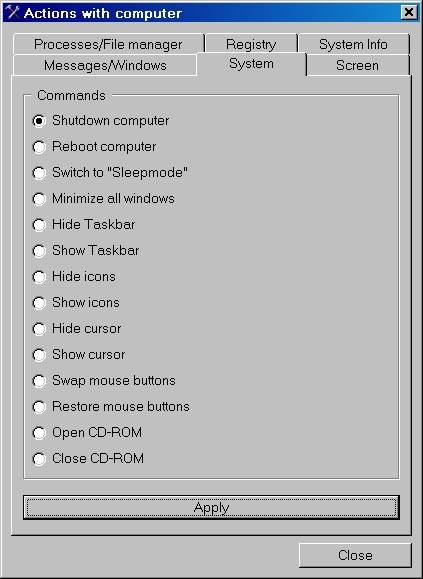The image size is (423, 579).
Task: Click the tools icon in title bar
Action: point(13,13)
